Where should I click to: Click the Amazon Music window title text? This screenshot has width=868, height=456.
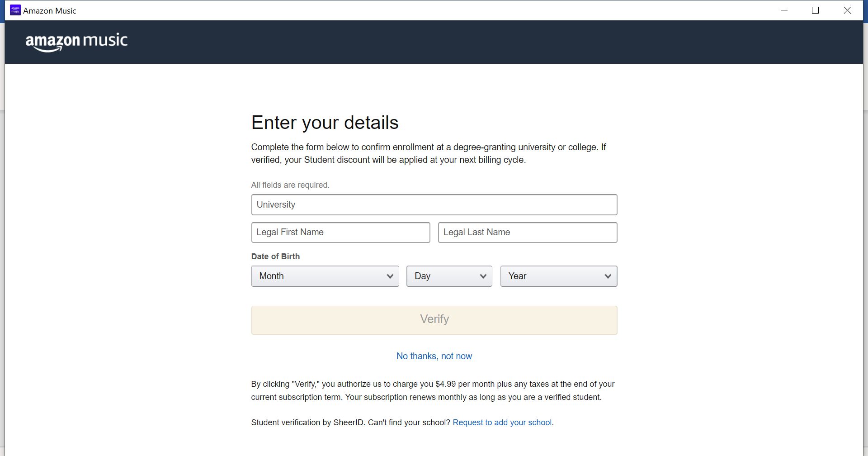pos(50,10)
